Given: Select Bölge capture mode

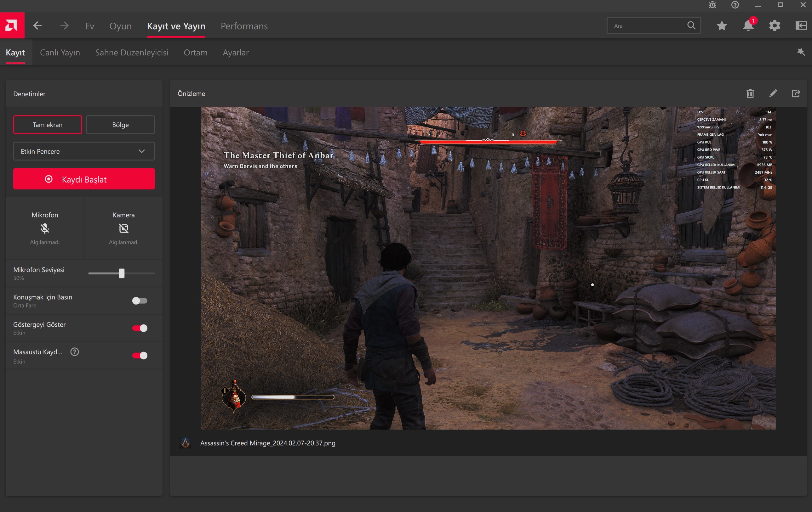Looking at the screenshot, I should [x=120, y=125].
